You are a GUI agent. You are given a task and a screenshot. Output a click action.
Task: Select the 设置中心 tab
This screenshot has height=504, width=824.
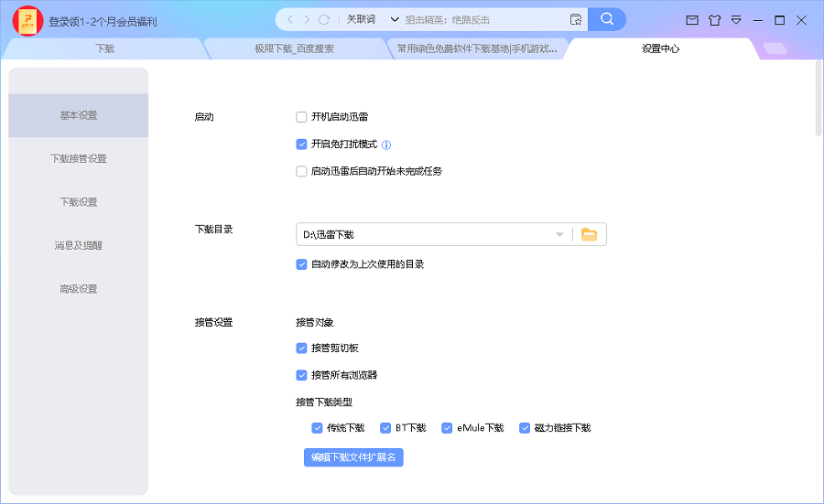click(660, 48)
